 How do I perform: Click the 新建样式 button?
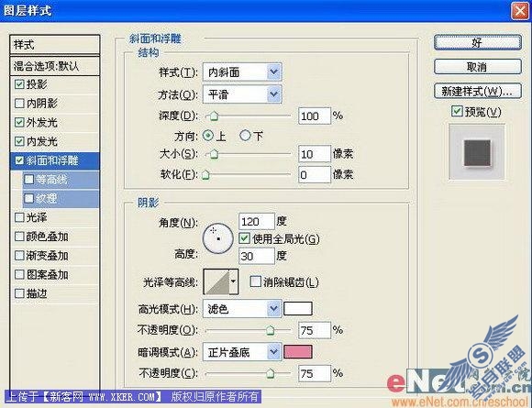pos(477,91)
